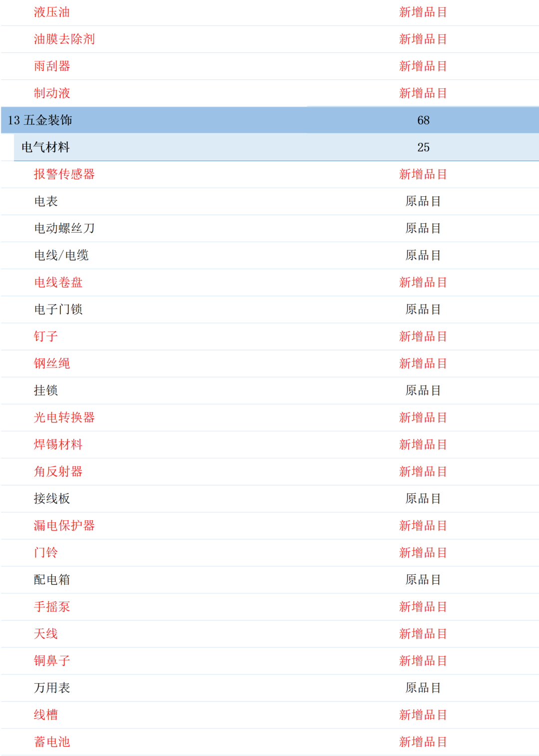Select the 液压油 row
The width and height of the screenshot is (539, 756).
point(51,12)
